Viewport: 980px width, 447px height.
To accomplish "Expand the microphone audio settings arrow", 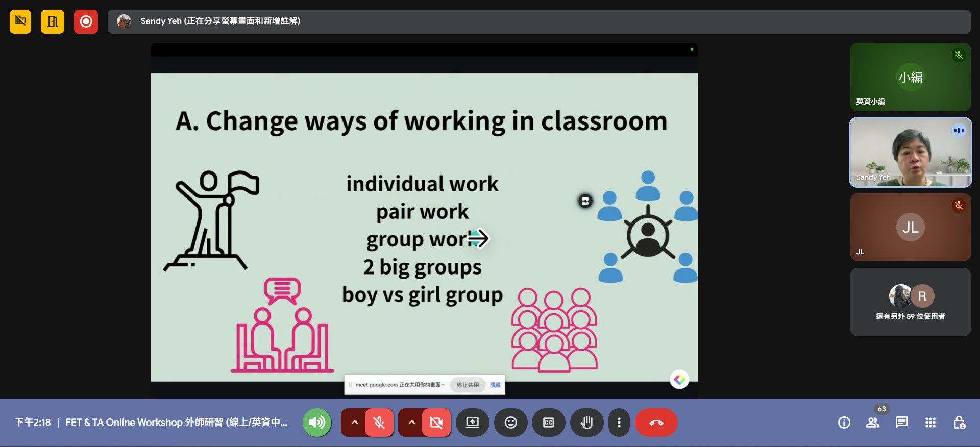I will point(355,423).
